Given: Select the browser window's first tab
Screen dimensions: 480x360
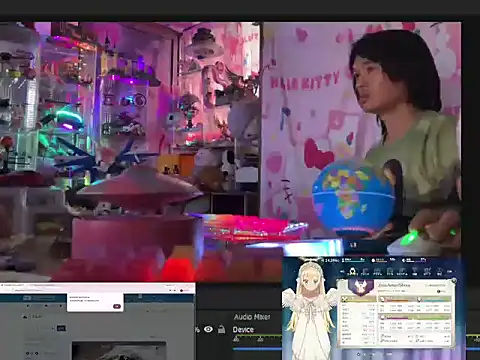Looking at the screenshot, I should click(x=13, y=285).
